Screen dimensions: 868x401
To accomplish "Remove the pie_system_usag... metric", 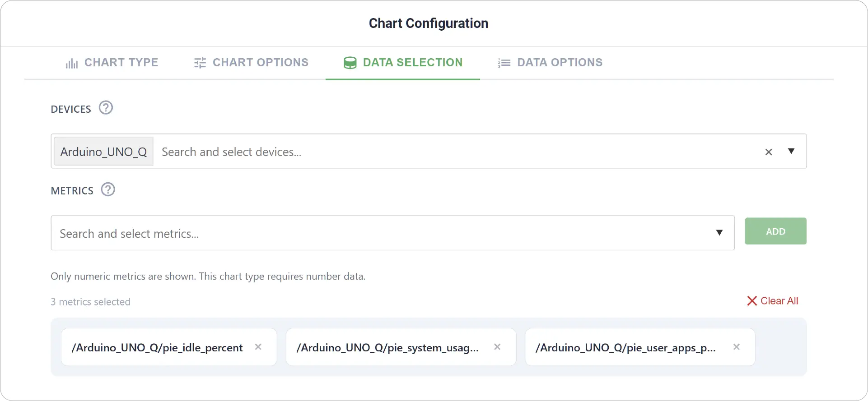I will pyautogui.click(x=497, y=347).
